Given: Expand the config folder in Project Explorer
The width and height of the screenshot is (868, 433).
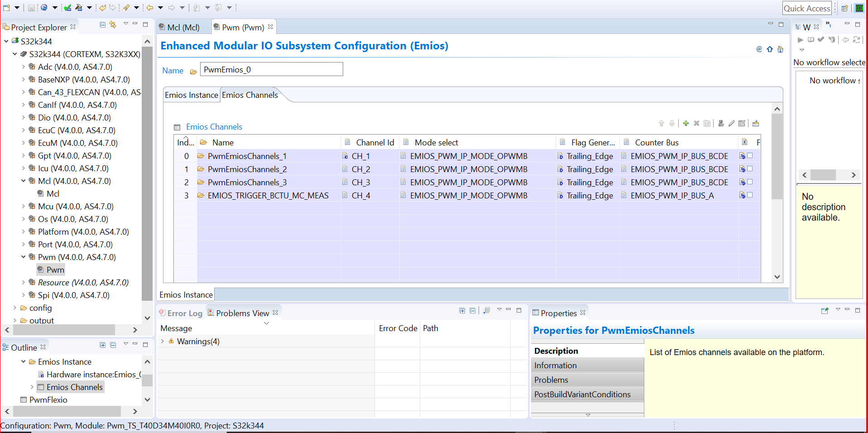Looking at the screenshot, I should (15, 308).
